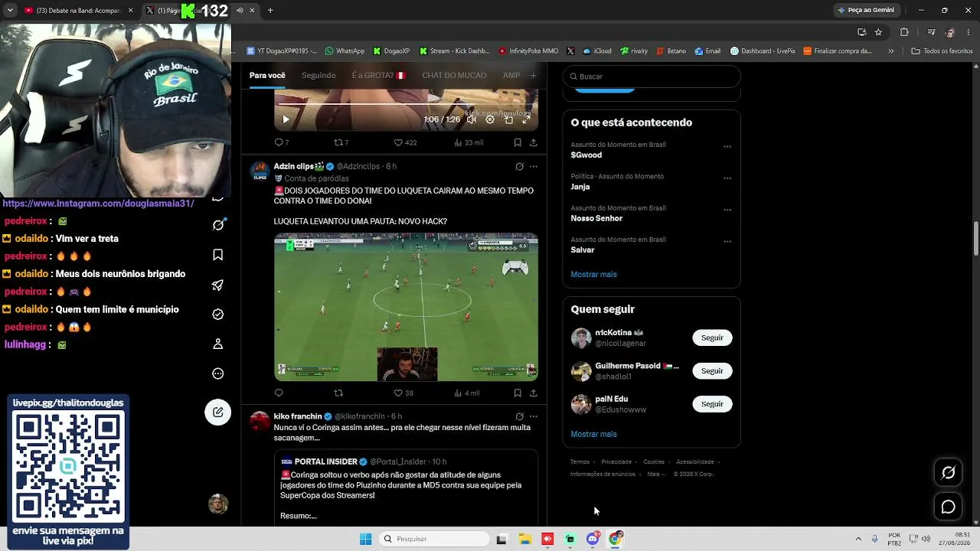Click Mostrar mais under Quem seguir
The height and width of the screenshot is (551, 980).
click(x=593, y=434)
